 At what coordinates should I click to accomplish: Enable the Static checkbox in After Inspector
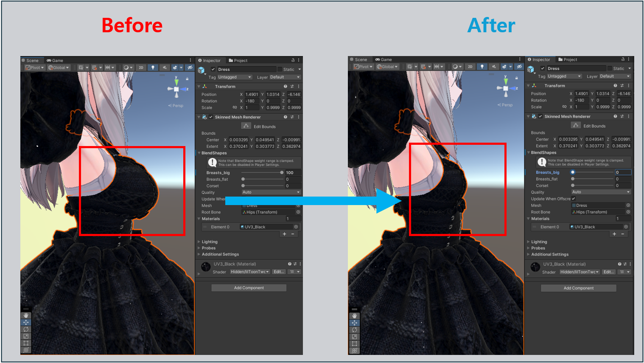[610, 68]
